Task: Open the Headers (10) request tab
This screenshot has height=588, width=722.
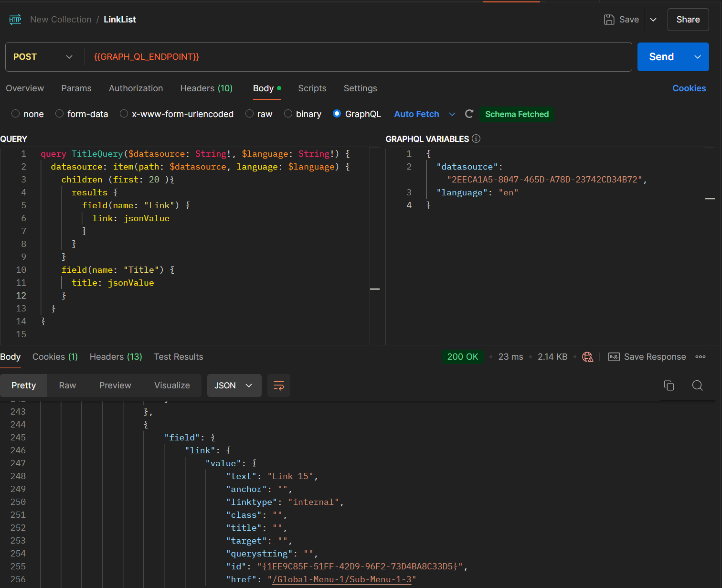Action: point(206,88)
